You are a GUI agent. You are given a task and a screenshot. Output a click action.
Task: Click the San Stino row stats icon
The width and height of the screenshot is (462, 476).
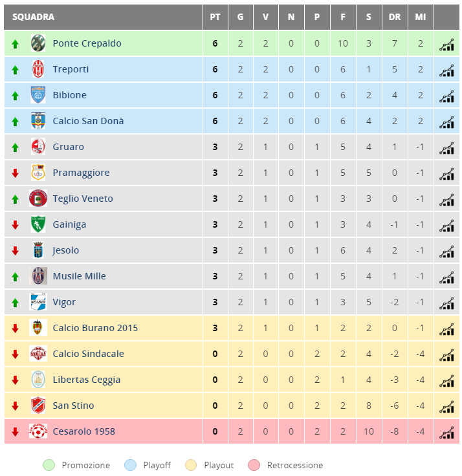click(x=446, y=407)
